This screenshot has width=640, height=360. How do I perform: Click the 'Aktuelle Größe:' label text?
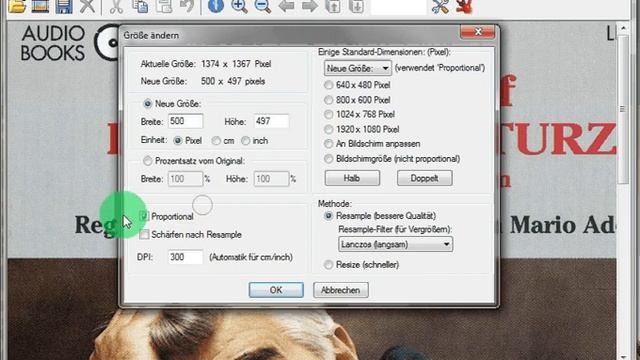pyautogui.click(x=168, y=64)
